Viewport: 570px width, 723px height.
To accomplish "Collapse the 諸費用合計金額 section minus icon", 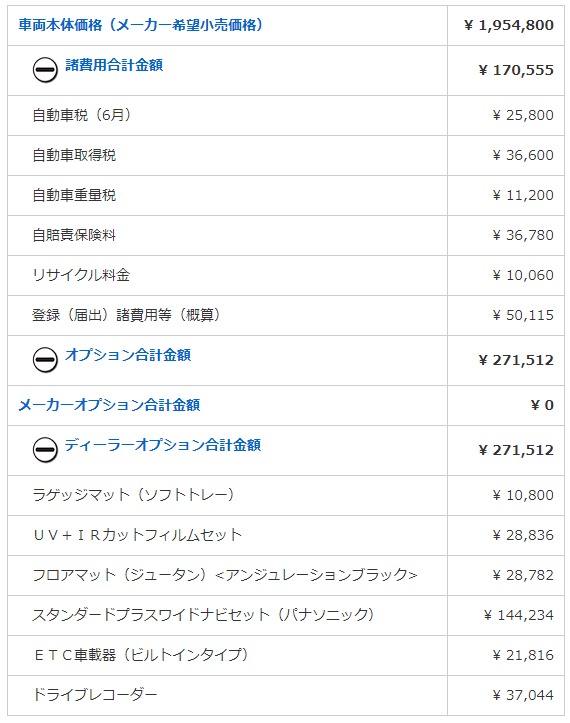I will coord(45,70).
